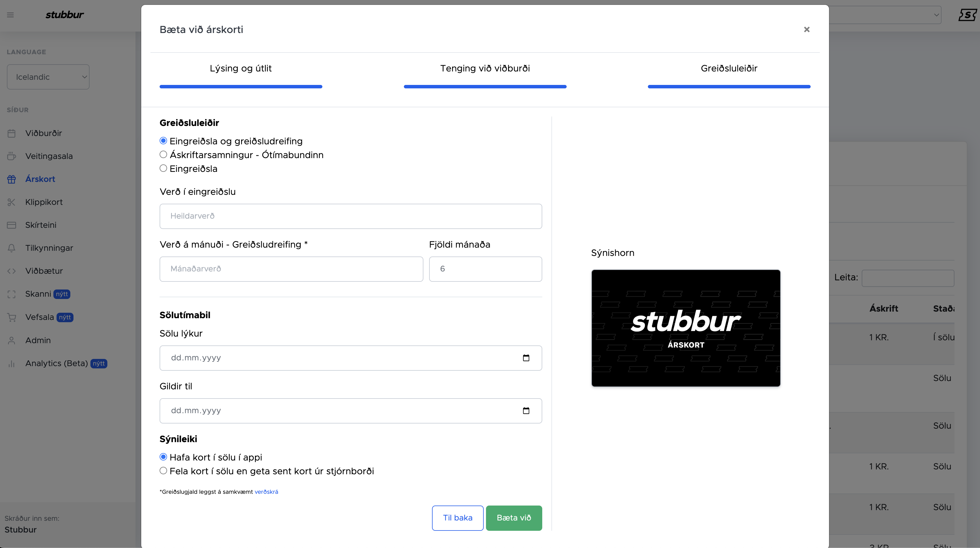Click the Fjöldi mánaða number field

(485, 269)
